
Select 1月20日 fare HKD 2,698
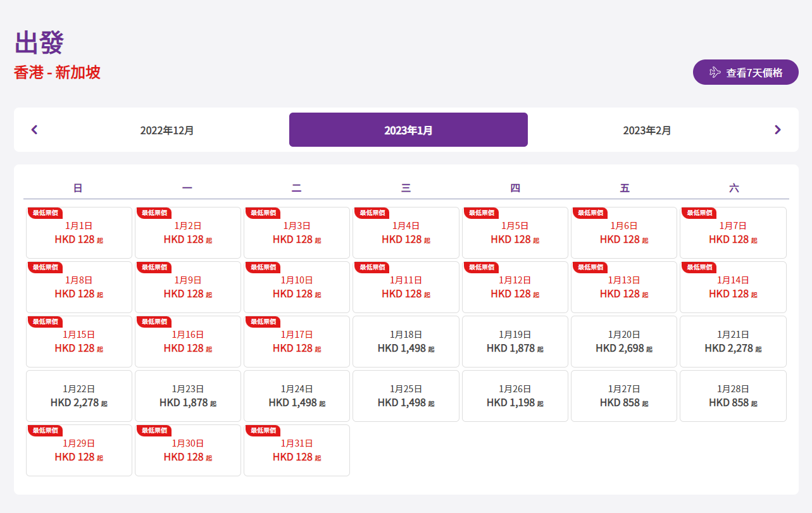pos(624,342)
